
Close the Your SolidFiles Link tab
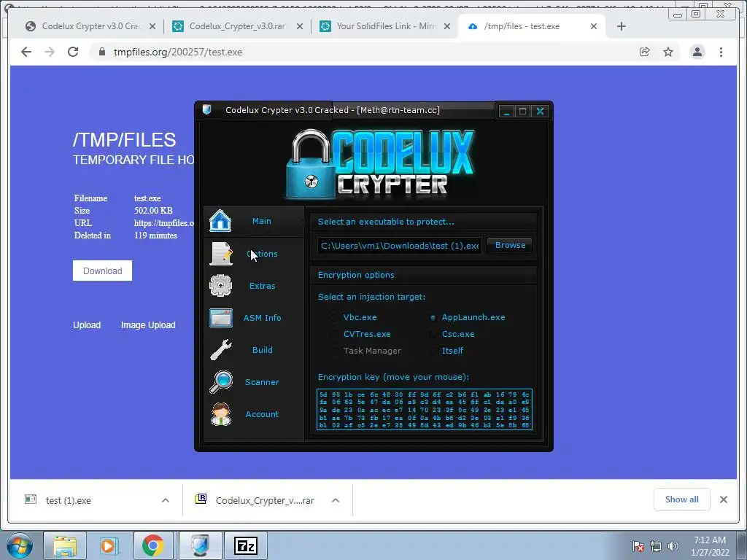point(447,26)
